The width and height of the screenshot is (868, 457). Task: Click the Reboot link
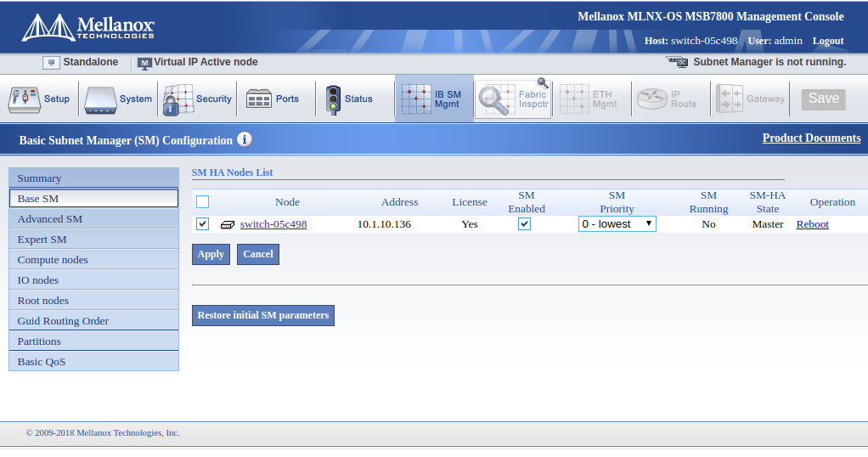pos(813,224)
